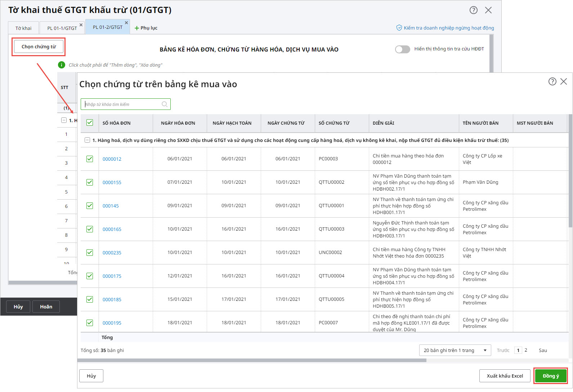This screenshot has height=392, width=573.
Task: Close the PL 01-1/GTGT tab with its x icon
Action: pos(81,25)
